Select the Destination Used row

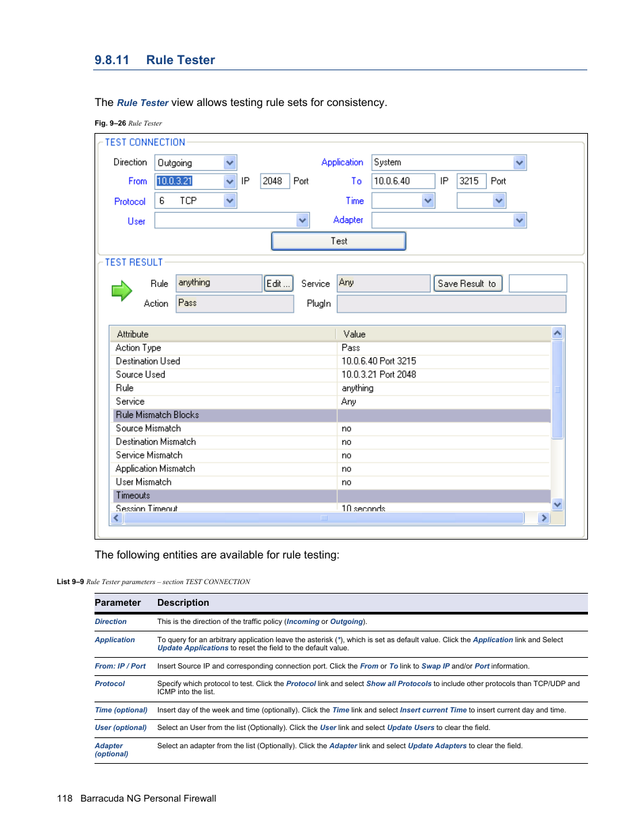(330, 361)
